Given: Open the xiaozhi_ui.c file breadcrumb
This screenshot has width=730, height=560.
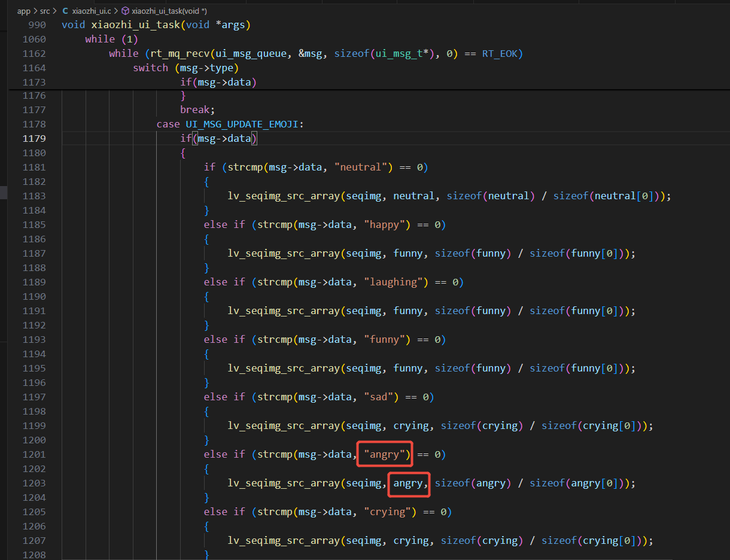Looking at the screenshot, I should pyautogui.click(x=92, y=11).
